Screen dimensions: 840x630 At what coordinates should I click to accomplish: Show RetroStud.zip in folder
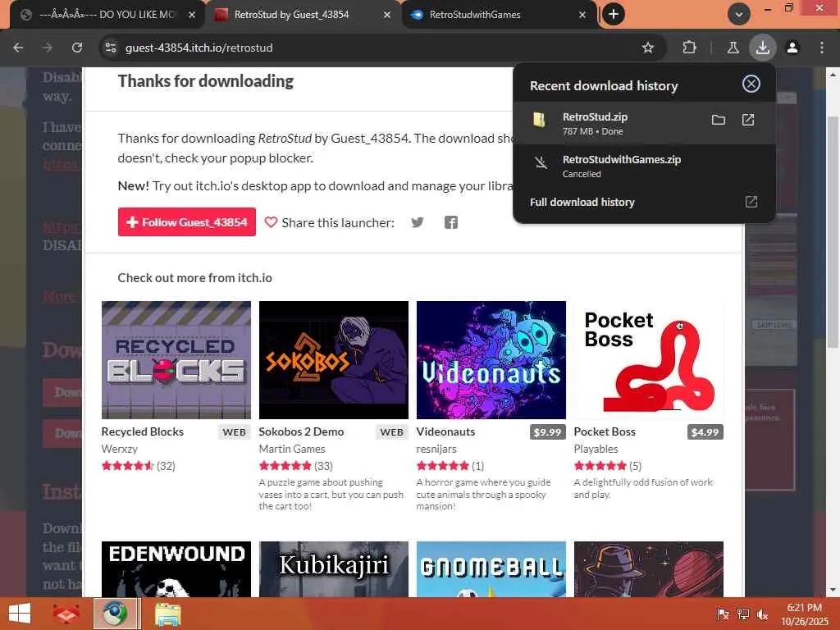pyautogui.click(x=719, y=120)
